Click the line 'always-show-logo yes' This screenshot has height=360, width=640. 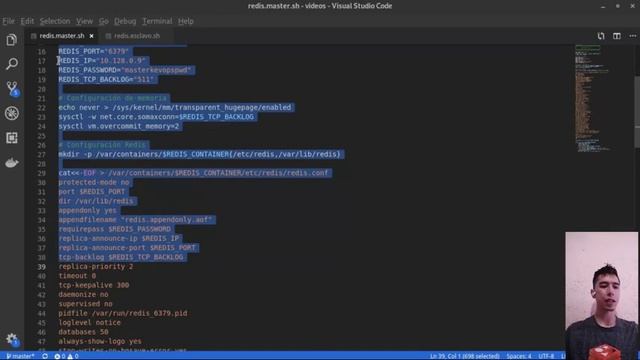point(100,342)
